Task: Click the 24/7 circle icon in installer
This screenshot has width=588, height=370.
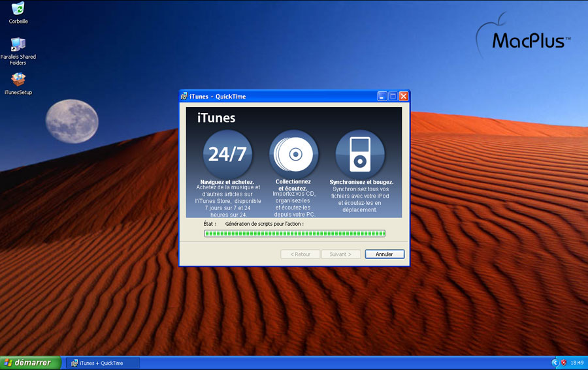Action: pyautogui.click(x=227, y=154)
